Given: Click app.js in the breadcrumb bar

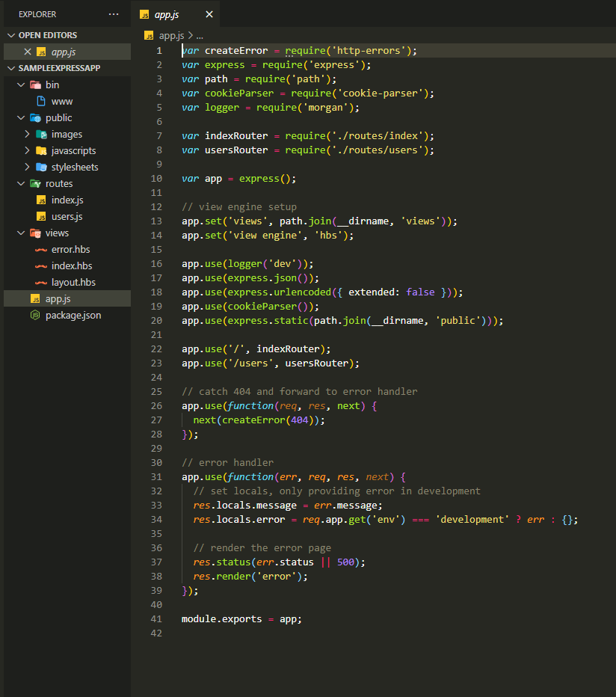Looking at the screenshot, I should point(170,35).
